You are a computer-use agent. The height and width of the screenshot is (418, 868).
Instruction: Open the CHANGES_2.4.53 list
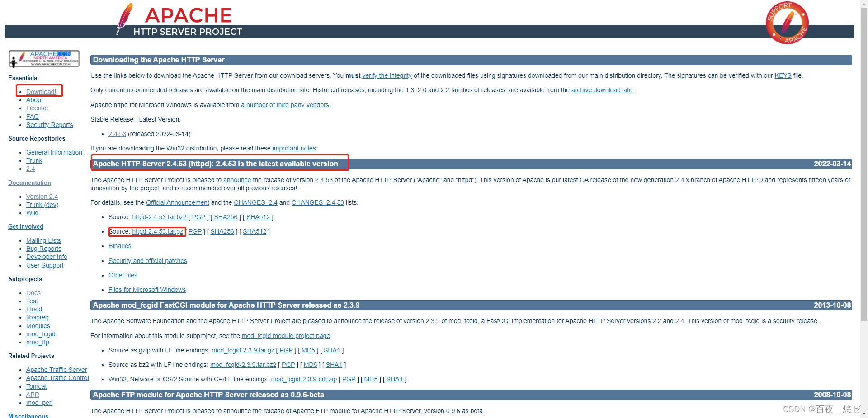318,202
